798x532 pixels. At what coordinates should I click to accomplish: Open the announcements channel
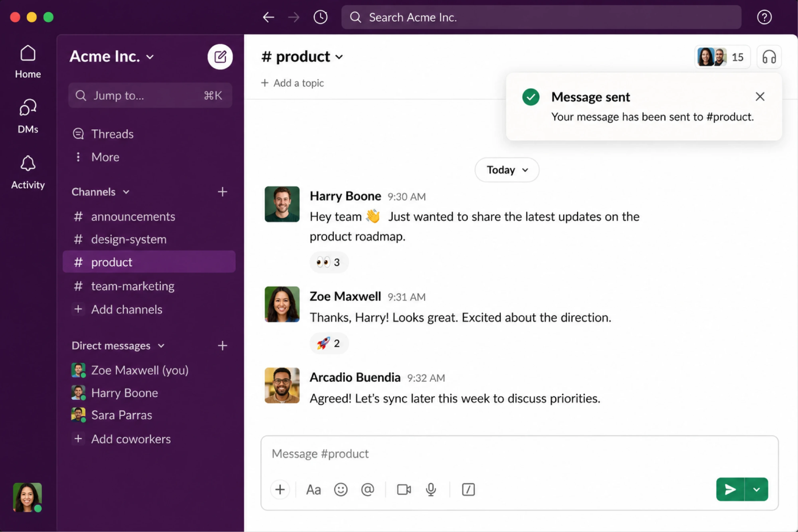(x=149, y=217)
